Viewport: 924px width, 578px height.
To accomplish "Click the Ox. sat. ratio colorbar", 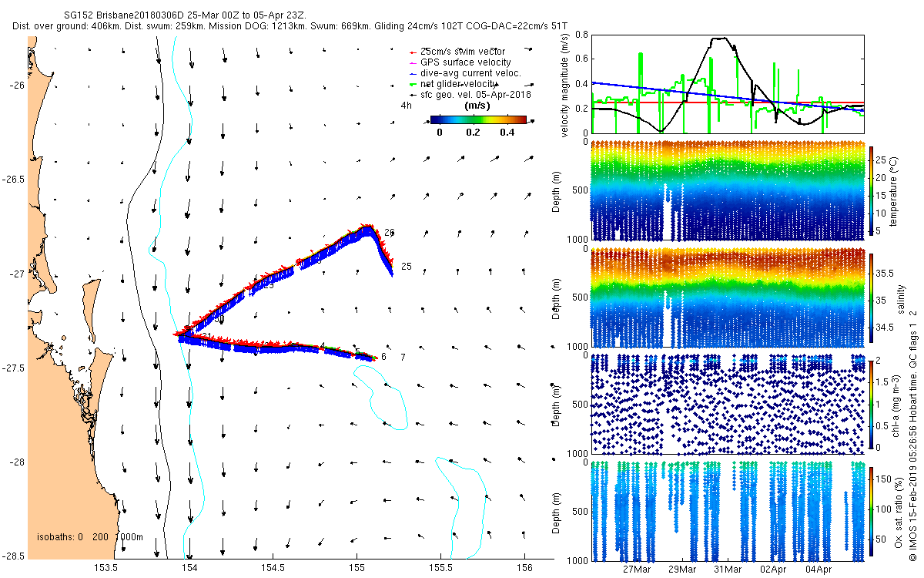I will click(x=872, y=512).
